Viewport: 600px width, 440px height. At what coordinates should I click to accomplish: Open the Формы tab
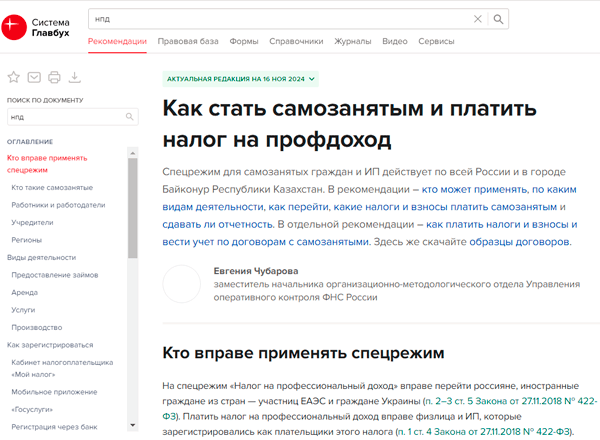point(244,42)
